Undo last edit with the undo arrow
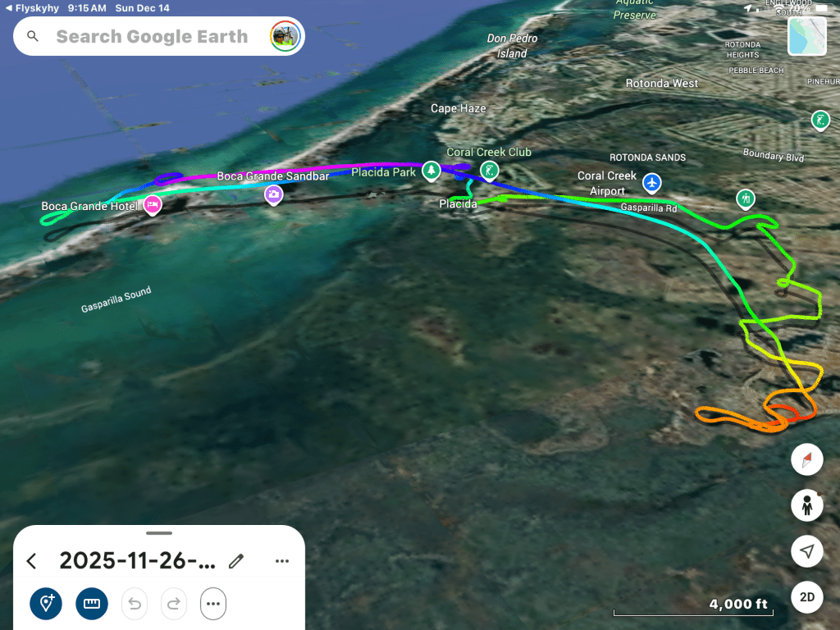Screen dimensions: 840x630 click(x=135, y=604)
